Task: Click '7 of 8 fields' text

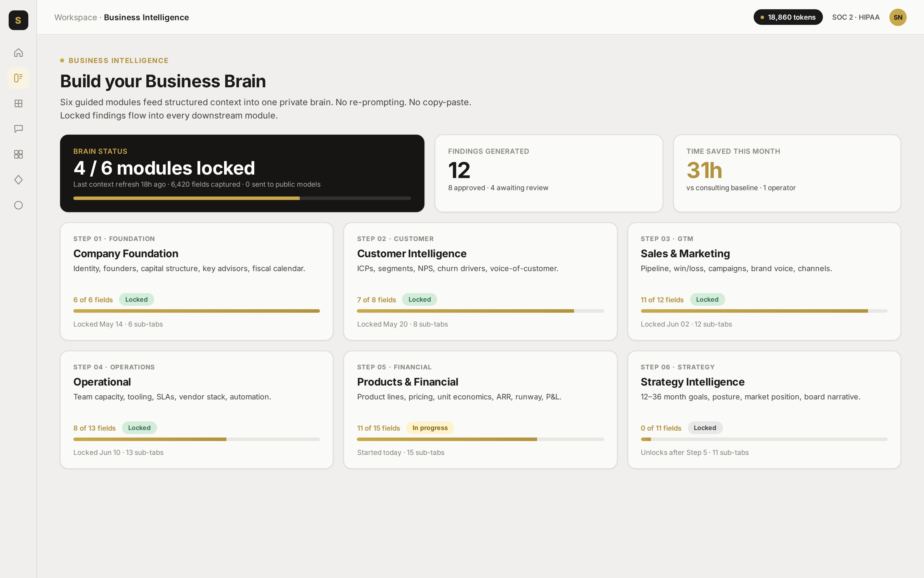Action: (377, 300)
